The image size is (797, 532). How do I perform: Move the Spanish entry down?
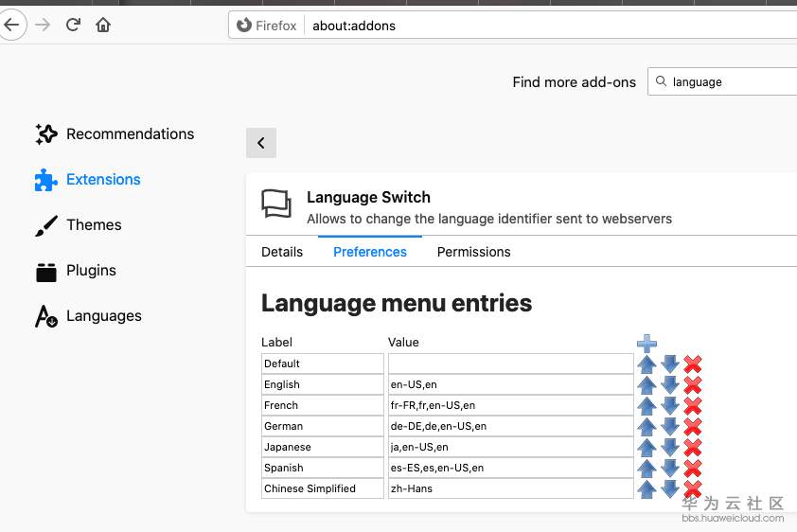click(670, 468)
